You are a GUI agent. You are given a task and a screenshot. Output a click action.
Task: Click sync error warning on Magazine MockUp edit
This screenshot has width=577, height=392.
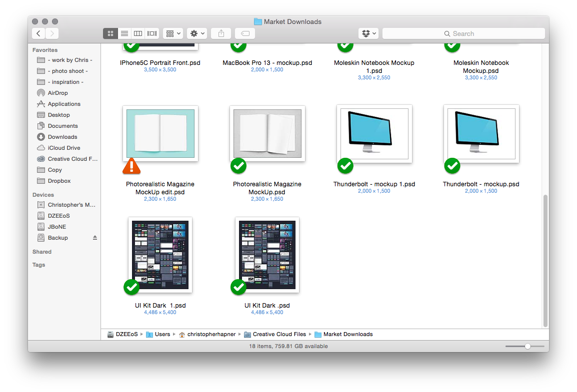tap(131, 166)
